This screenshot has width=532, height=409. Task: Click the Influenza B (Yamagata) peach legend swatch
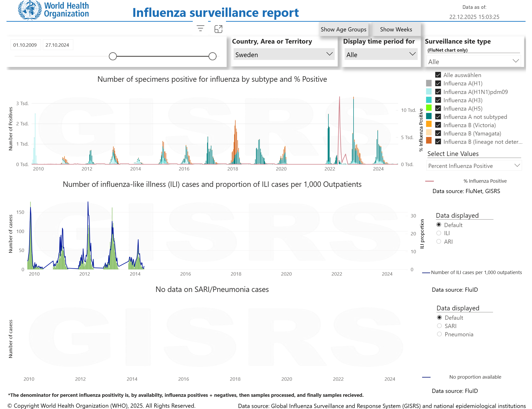tap(429, 133)
